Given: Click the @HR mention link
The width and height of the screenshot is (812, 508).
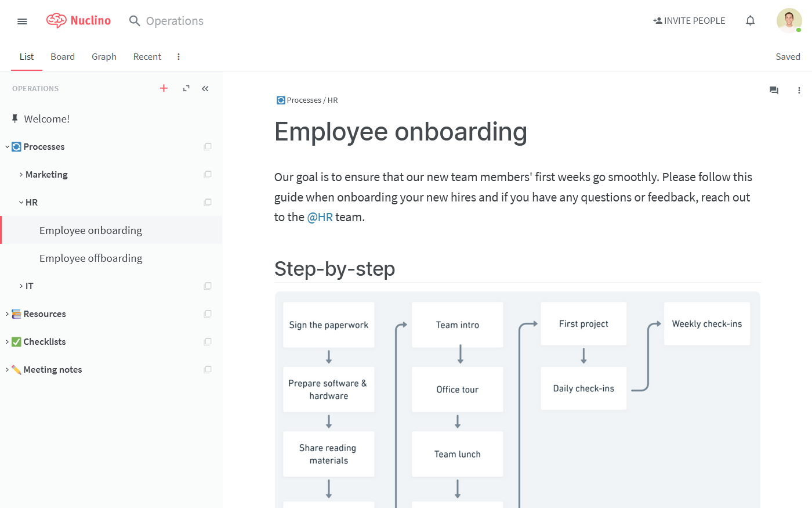Looking at the screenshot, I should (320, 217).
